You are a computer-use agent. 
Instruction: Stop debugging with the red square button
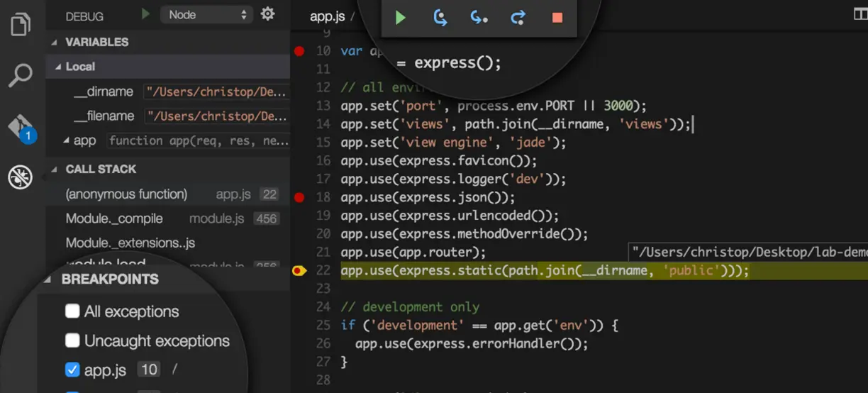click(x=557, y=18)
